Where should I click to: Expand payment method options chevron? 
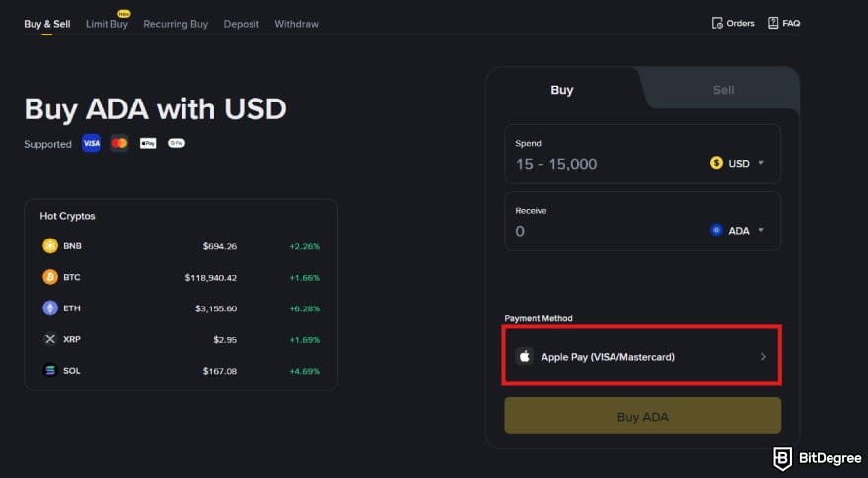click(763, 357)
